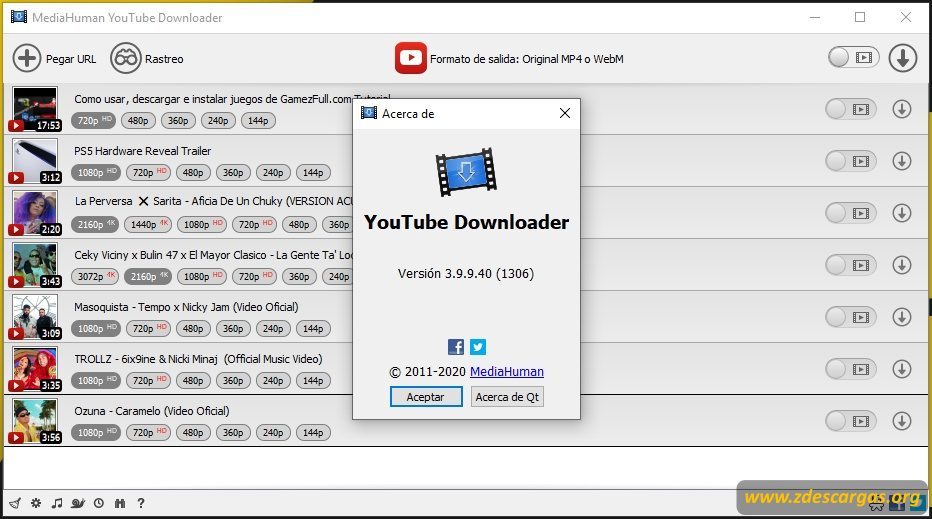932x519 pixels.
Task: Toggle video switch for PS5 Hardware Reveal Trailer
Action: (851, 161)
